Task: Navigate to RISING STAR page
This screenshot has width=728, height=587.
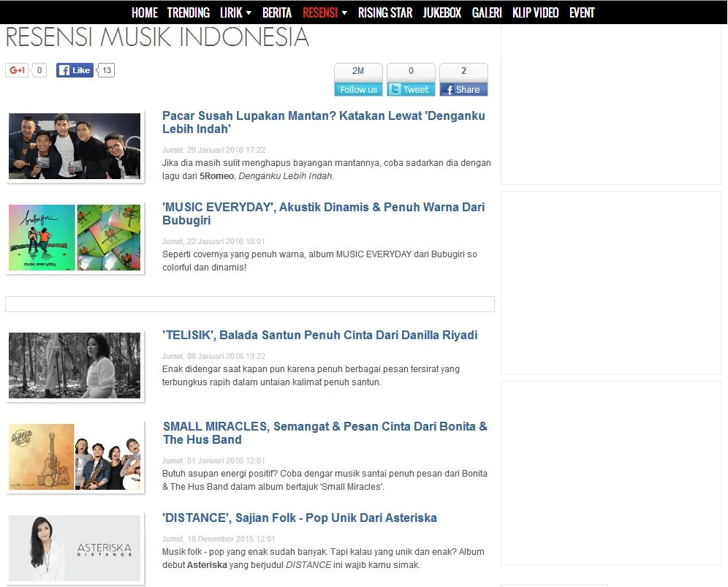Action: tap(384, 12)
